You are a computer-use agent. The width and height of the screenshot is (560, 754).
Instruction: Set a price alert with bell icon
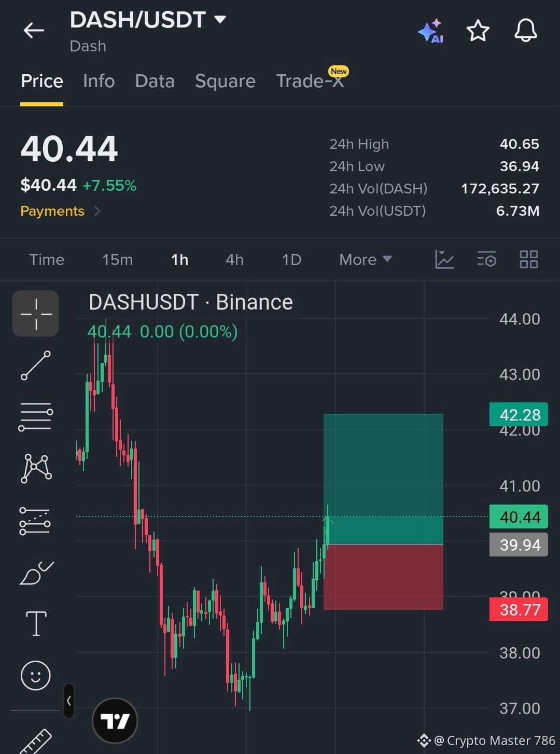click(x=525, y=30)
